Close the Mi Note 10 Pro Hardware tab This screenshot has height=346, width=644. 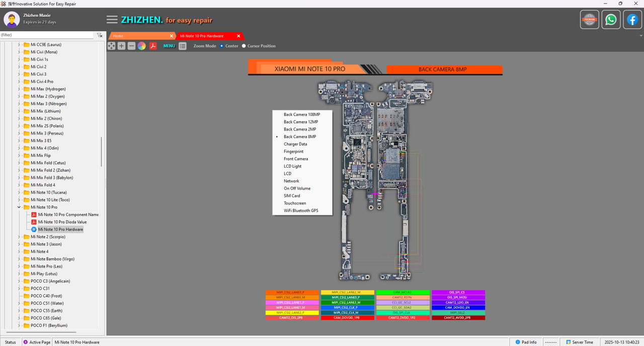coord(238,36)
